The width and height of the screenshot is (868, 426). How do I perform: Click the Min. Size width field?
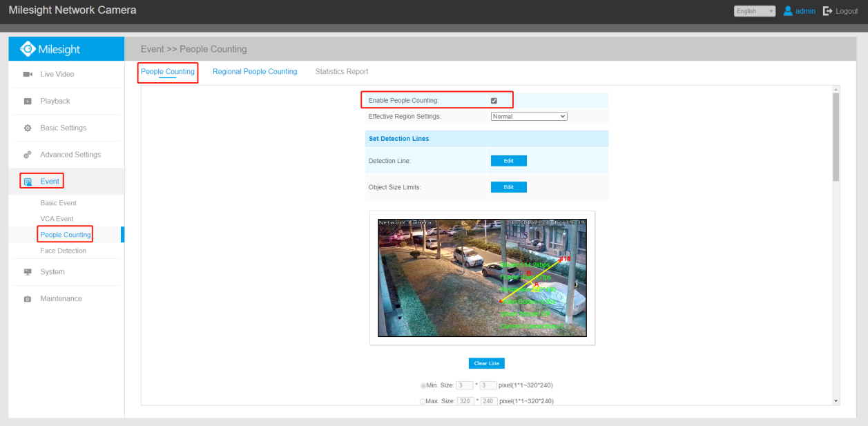pos(465,385)
